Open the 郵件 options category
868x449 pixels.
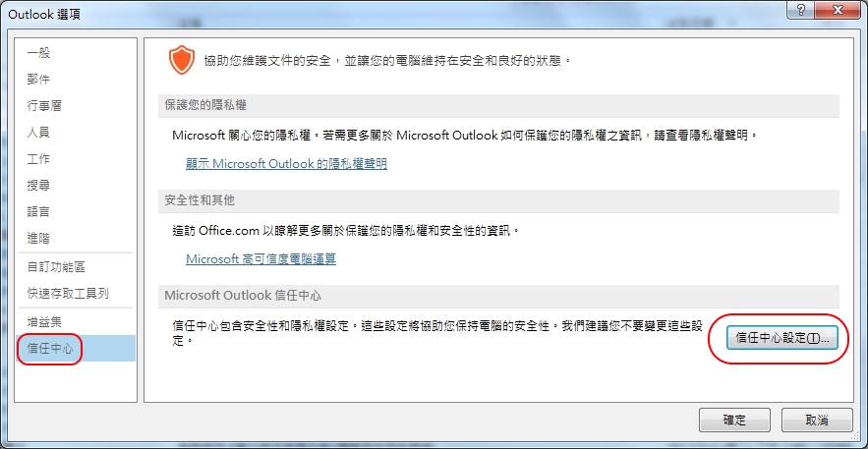(x=76, y=80)
